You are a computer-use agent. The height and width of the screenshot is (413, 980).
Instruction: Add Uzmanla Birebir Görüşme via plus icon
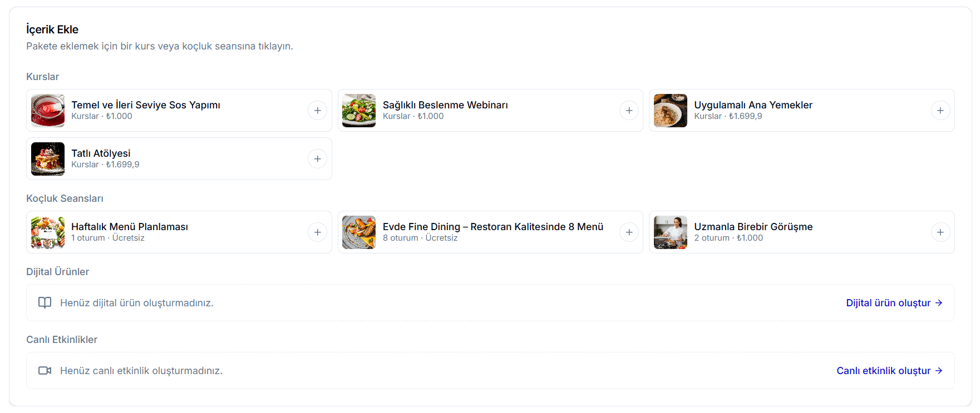[x=940, y=232]
